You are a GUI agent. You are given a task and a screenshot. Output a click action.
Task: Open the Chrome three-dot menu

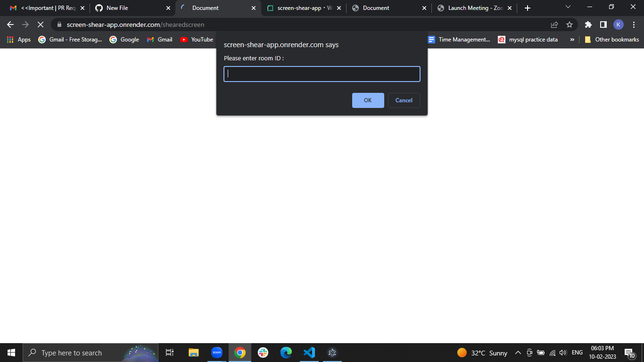click(x=633, y=25)
